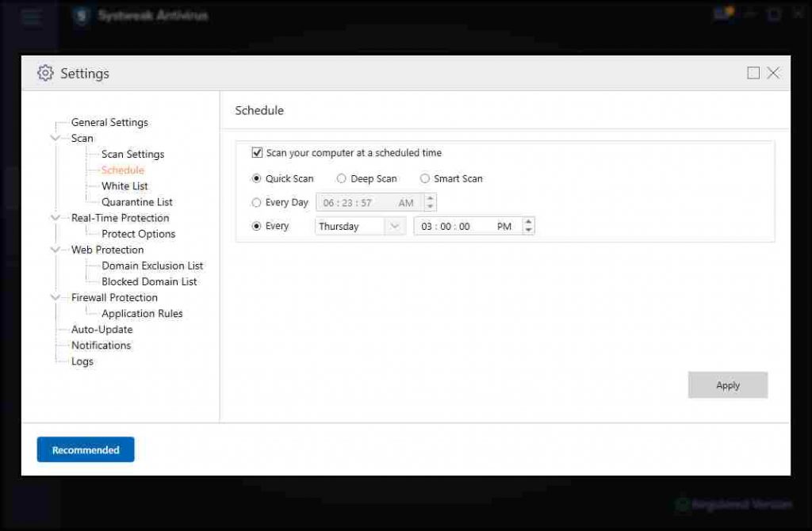Close the Settings dialog with X icon
This screenshot has height=531, width=812.
(773, 73)
